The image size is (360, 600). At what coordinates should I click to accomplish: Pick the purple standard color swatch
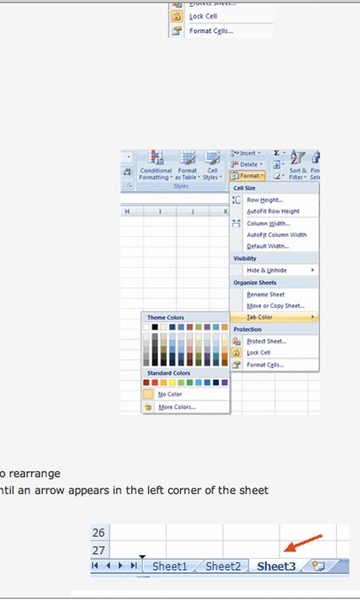[225, 383]
